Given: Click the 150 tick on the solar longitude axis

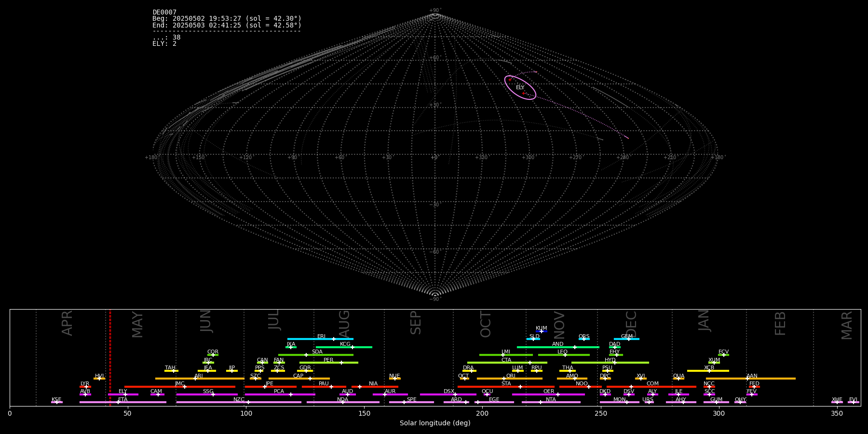Looking at the screenshot, I should click(x=364, y=413).
